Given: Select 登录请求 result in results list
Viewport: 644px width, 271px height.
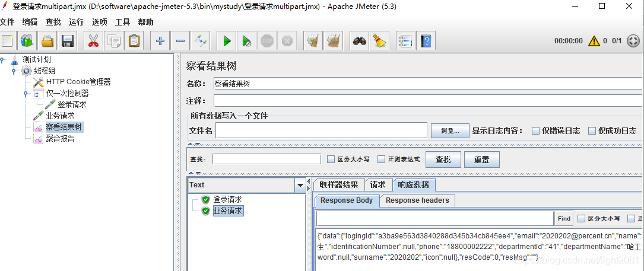Looking at the screenshot, I should click(x=227, y=200).
